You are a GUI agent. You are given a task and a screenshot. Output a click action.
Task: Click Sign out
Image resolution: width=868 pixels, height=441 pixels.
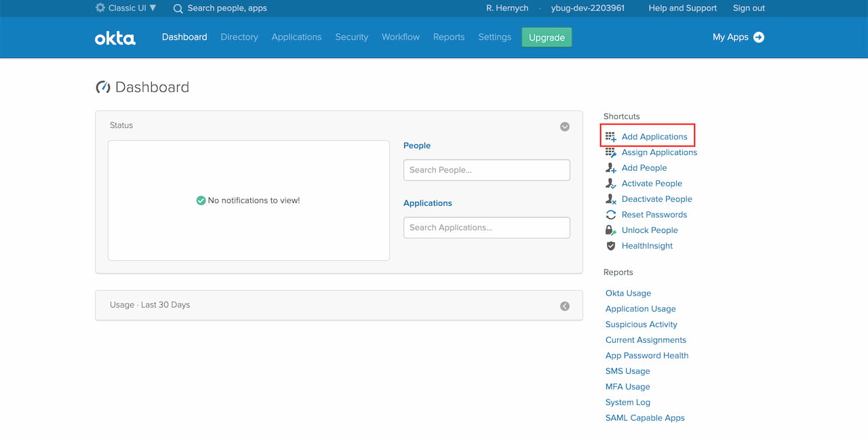click(x=749, y=8)
